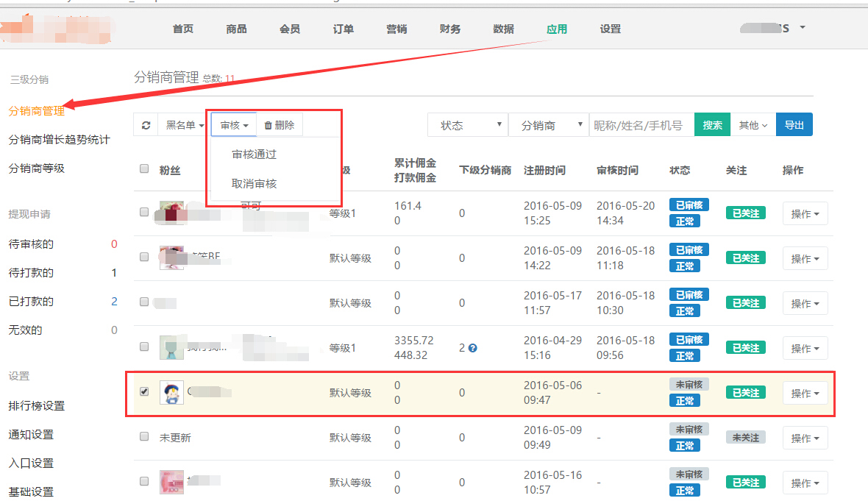868x501 pixels.
Task: Open the 分销商 filter dropdown
Action: coord(549,125)
